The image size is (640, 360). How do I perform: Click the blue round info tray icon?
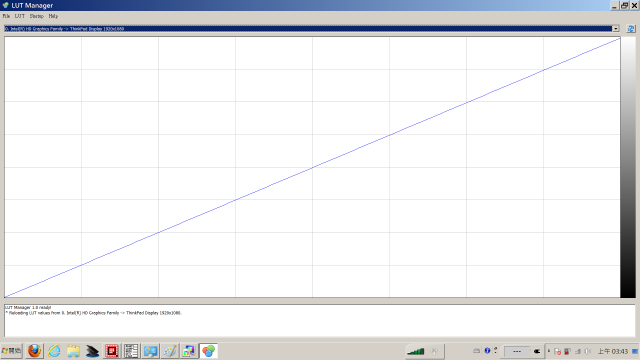point(487,351)
